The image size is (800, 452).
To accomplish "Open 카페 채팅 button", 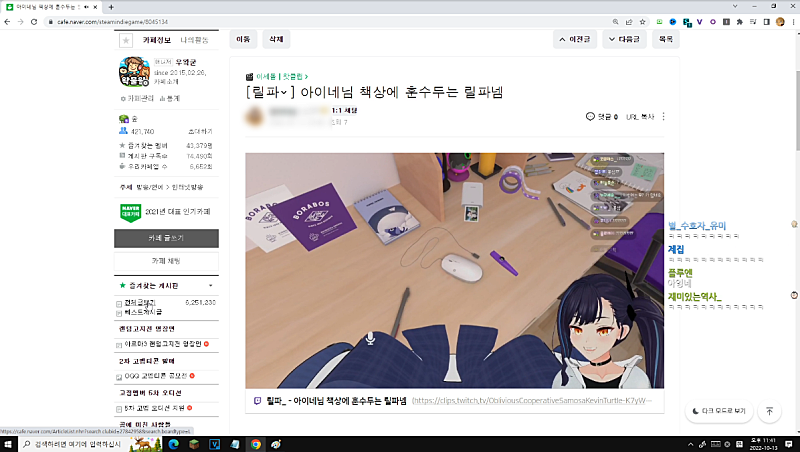I will pos(166,261).
